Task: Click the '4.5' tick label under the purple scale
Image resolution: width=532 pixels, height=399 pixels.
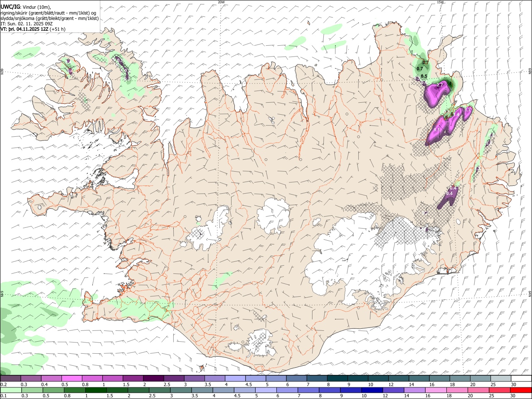Action: pyautogui.click(x=249, y=384)
